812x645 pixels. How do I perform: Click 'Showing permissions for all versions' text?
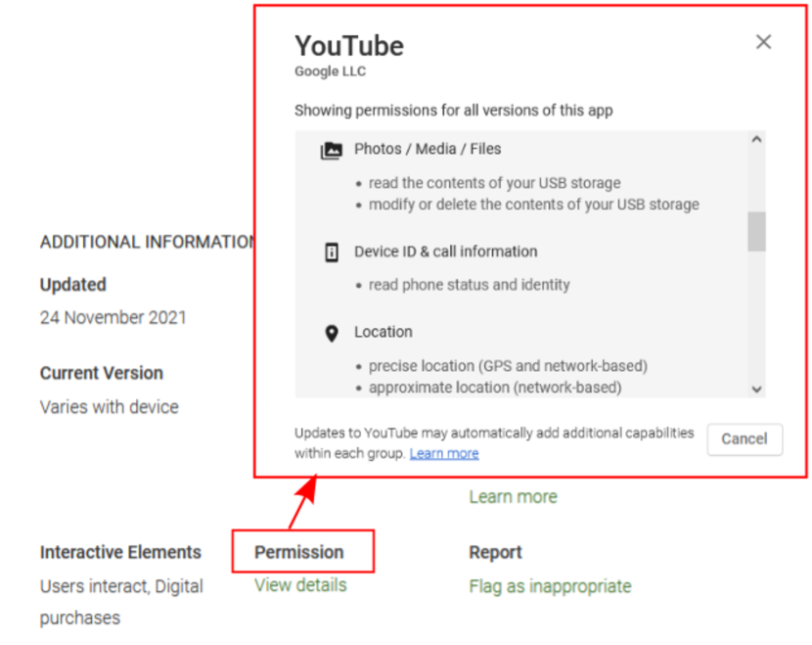point(454,111)
